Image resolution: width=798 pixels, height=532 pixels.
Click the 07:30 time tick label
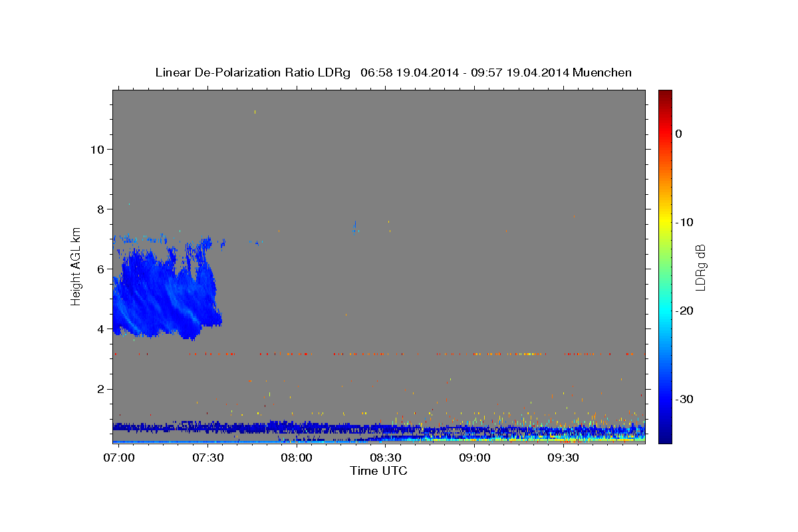click(208, 458)
